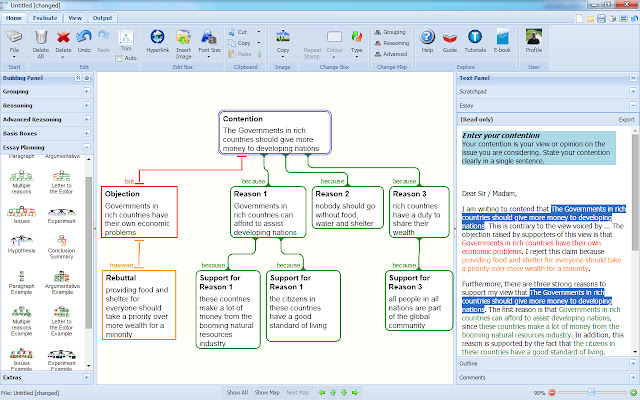Expand the Comments section
Viewport: 640px width, 400px height.
click(x=633, y=377)
